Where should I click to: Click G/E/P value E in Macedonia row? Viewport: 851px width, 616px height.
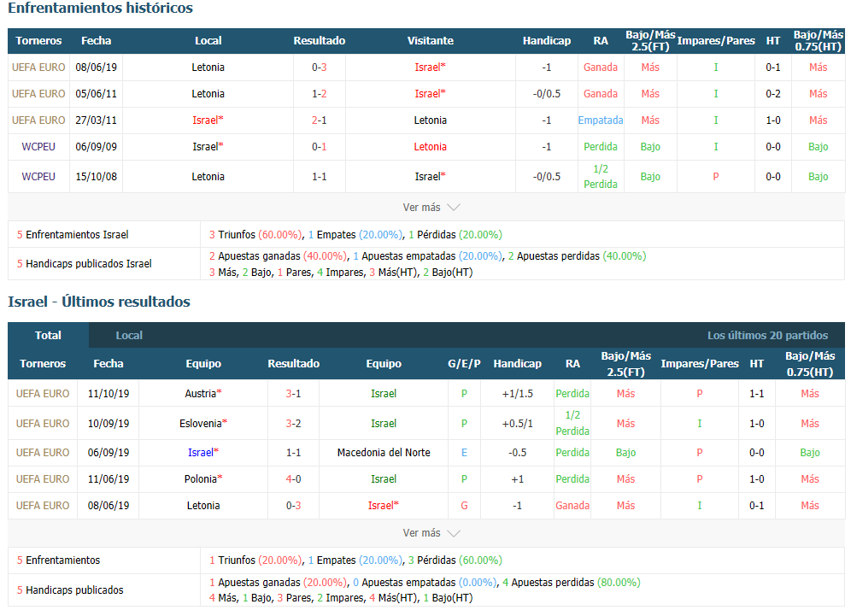pyautogui.click(x=464, y=453)
